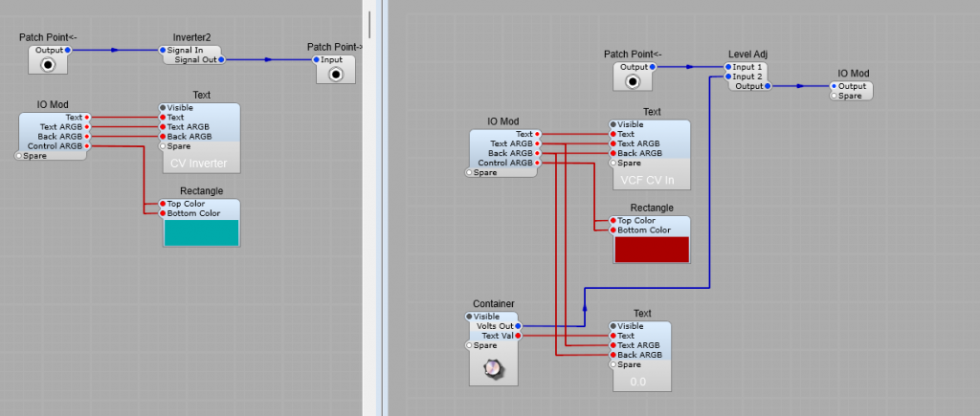Toggle Visible pin on the VCF CV In Text module
This screenshot has height=416, width=980.
coord(613,124)
